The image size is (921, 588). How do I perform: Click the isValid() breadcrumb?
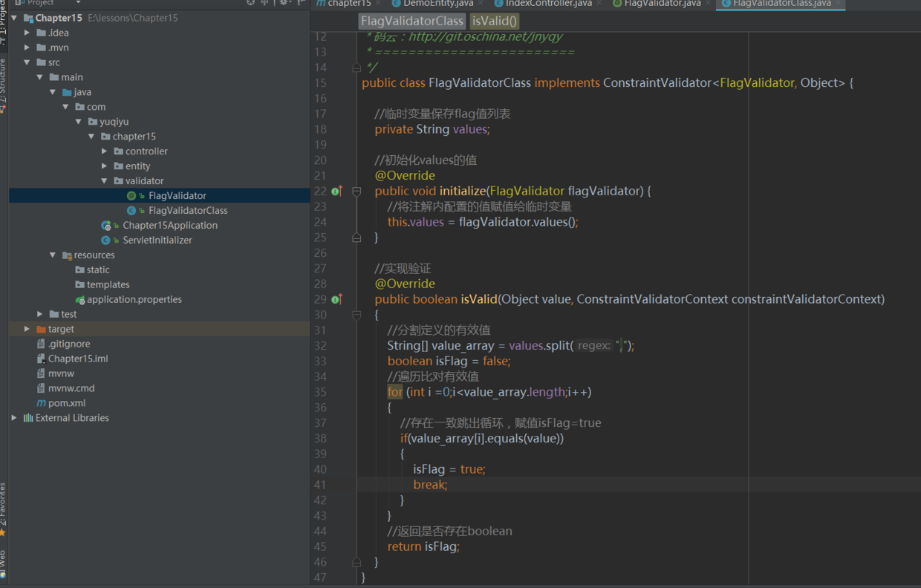click(495, 21)
